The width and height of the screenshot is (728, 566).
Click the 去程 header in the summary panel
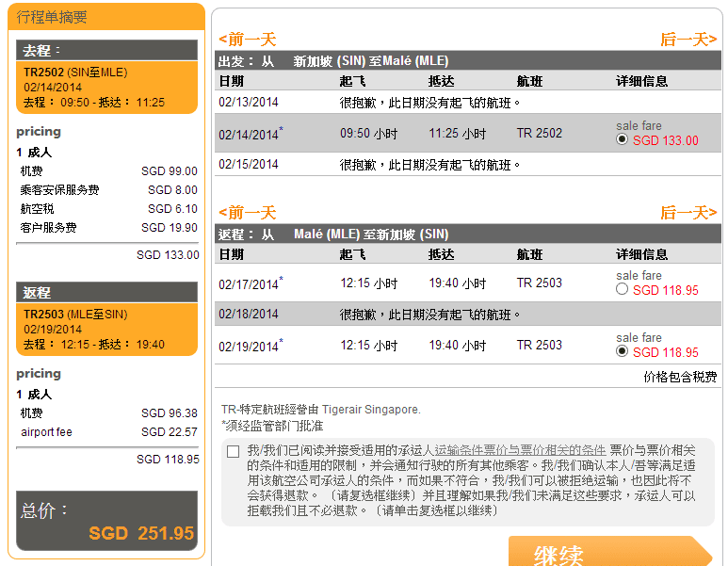click(106, 51)
